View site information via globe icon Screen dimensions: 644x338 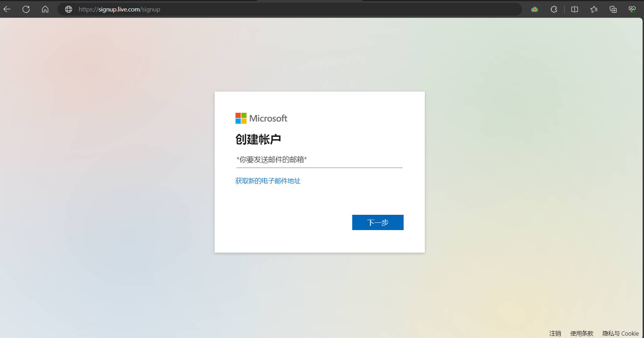point(69,9)
